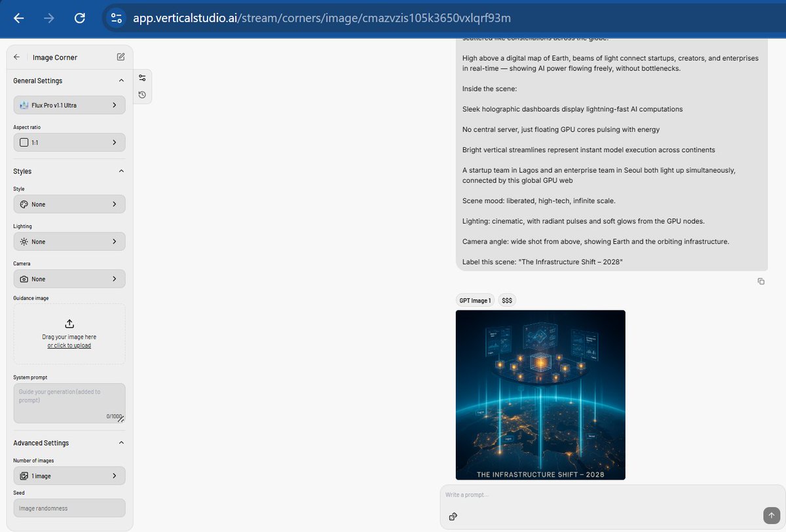Click the 0/1000 character counter

pyautogui.click(x=113, y=417)
